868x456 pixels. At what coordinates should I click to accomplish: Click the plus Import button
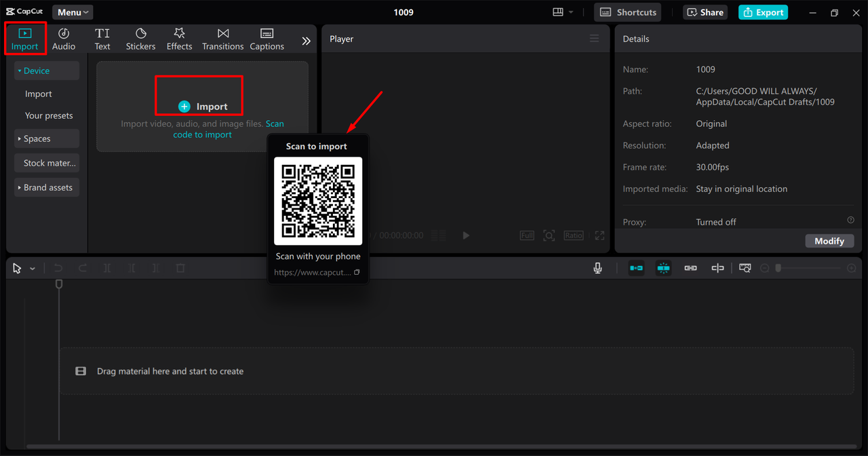[x=203, y=107]
